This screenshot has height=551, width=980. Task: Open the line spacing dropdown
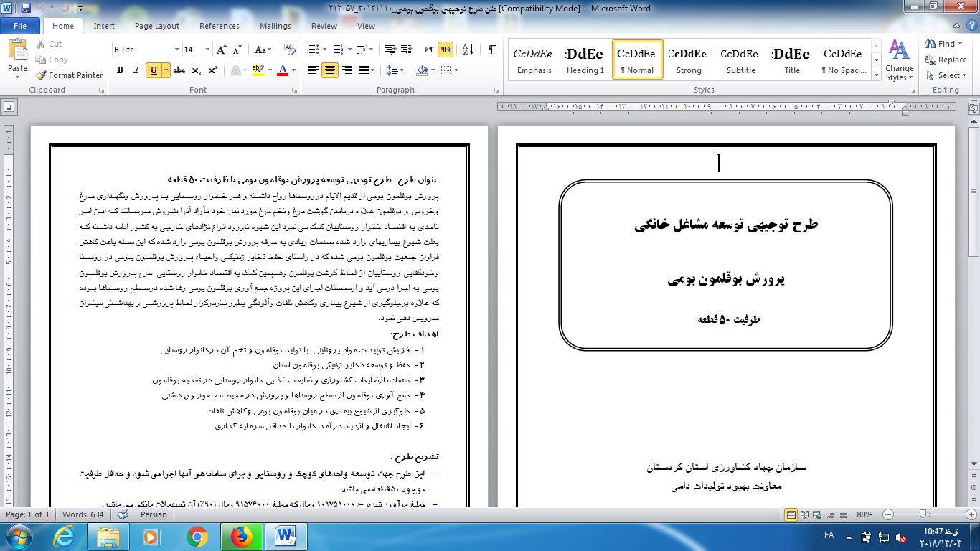[x=395, y=70]
